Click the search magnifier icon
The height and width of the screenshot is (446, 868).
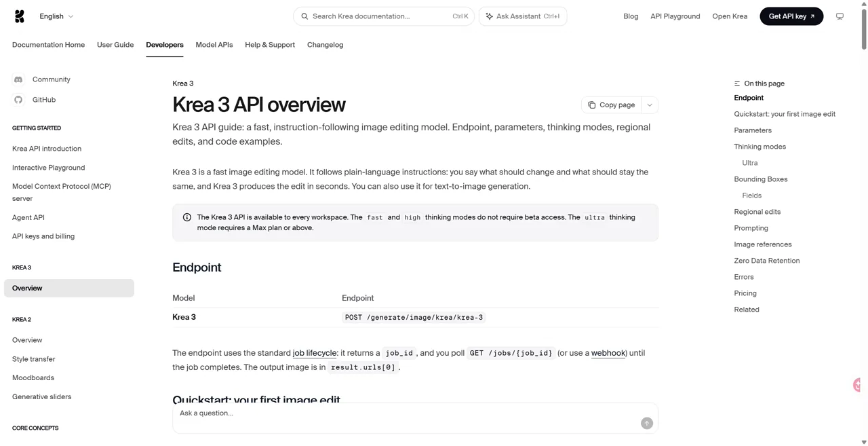[x=304, y=16]
